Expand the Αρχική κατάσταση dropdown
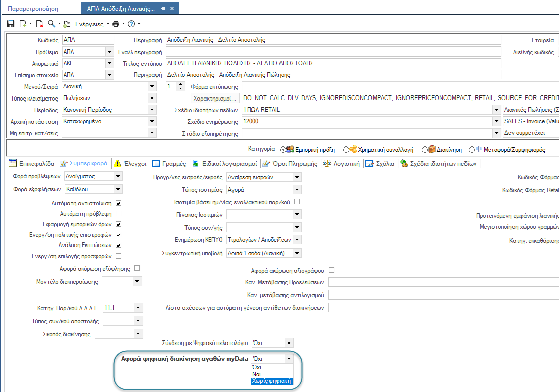Image resolution: width=559 pixels, height=392 pixels. (x=152, y=121)
